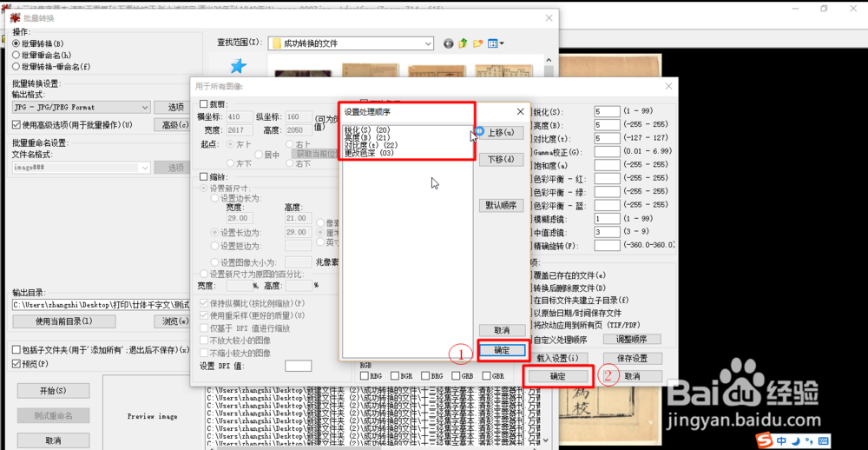Image resolution: width=868 pixels, height=450 pixels.
Task: Click the 默认顺序 default order button
Action: 502,205
